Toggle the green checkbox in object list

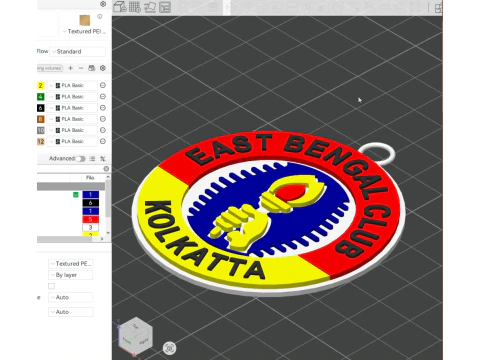click(76, 195)
